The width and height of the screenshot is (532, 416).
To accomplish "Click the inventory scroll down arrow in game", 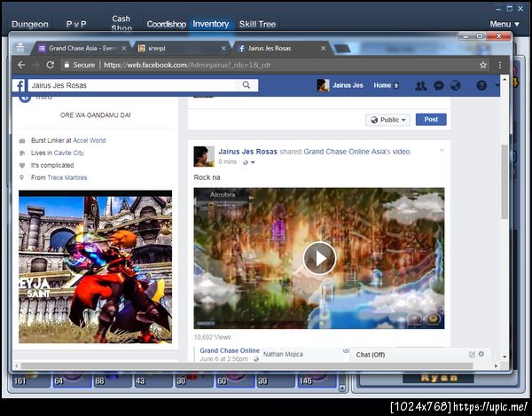I will (342, 388).
